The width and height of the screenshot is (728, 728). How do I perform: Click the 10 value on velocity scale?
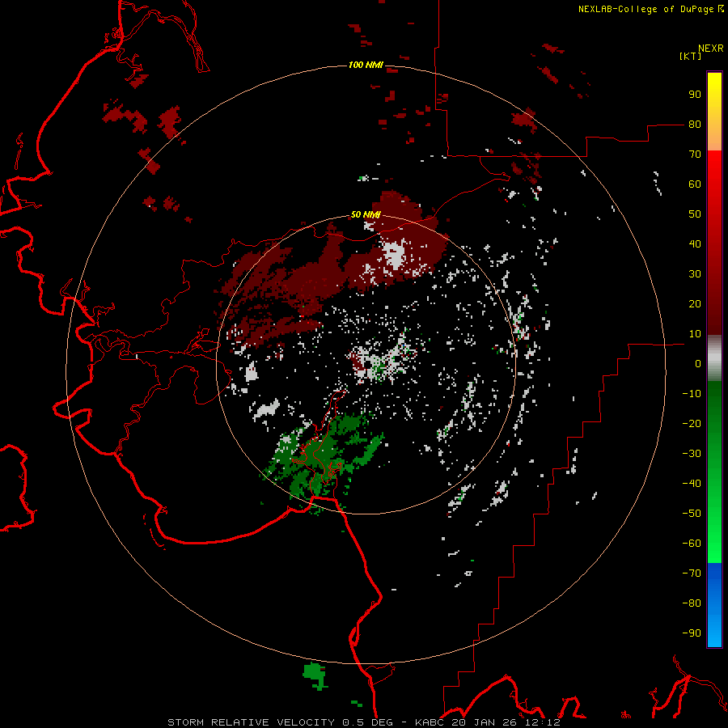pos(695,334)
